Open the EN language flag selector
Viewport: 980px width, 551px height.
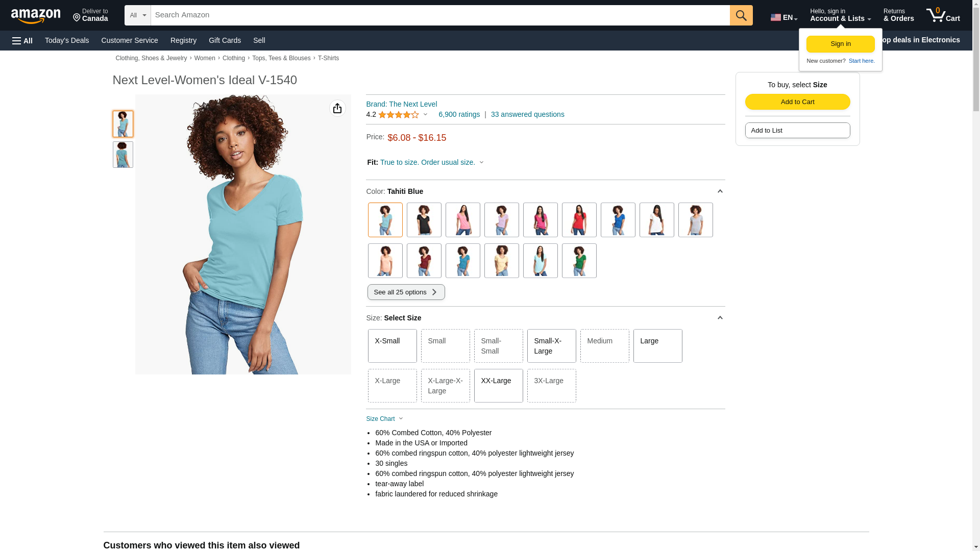(x=783, y=17)
